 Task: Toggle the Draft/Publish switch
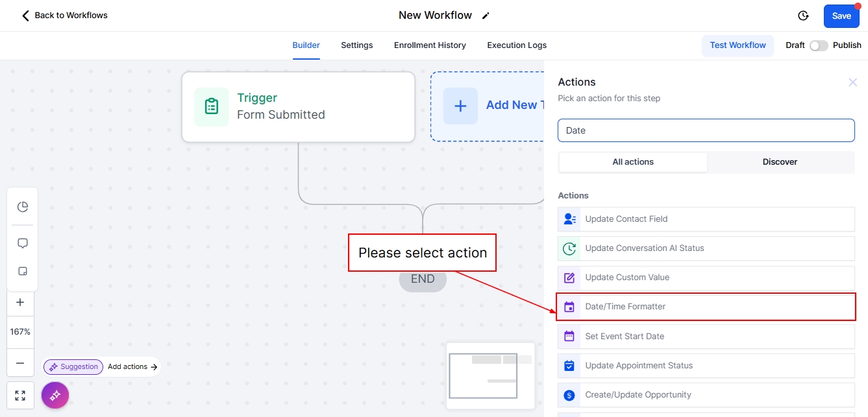pyautogui.click(x=818, y=45)
